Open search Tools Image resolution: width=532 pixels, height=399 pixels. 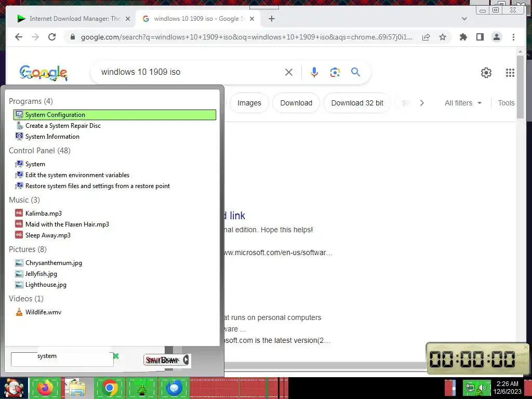coord(506,103)
